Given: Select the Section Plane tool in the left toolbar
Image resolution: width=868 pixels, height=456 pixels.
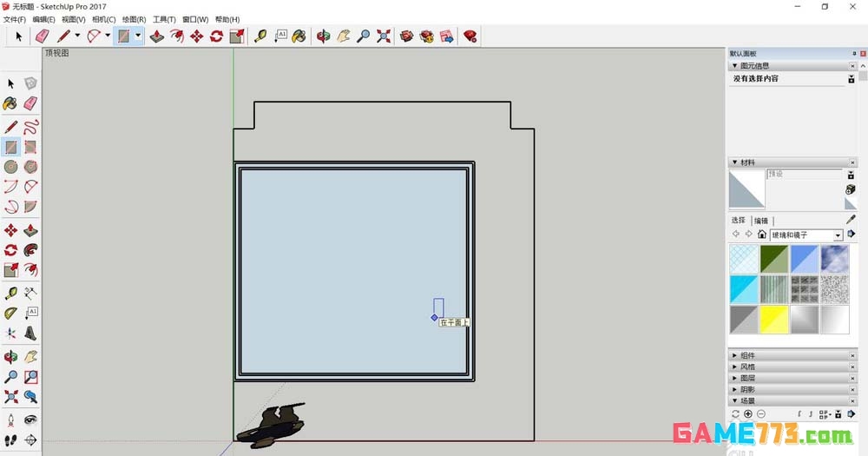Looking at the screenshot, I should coord(31,440).
